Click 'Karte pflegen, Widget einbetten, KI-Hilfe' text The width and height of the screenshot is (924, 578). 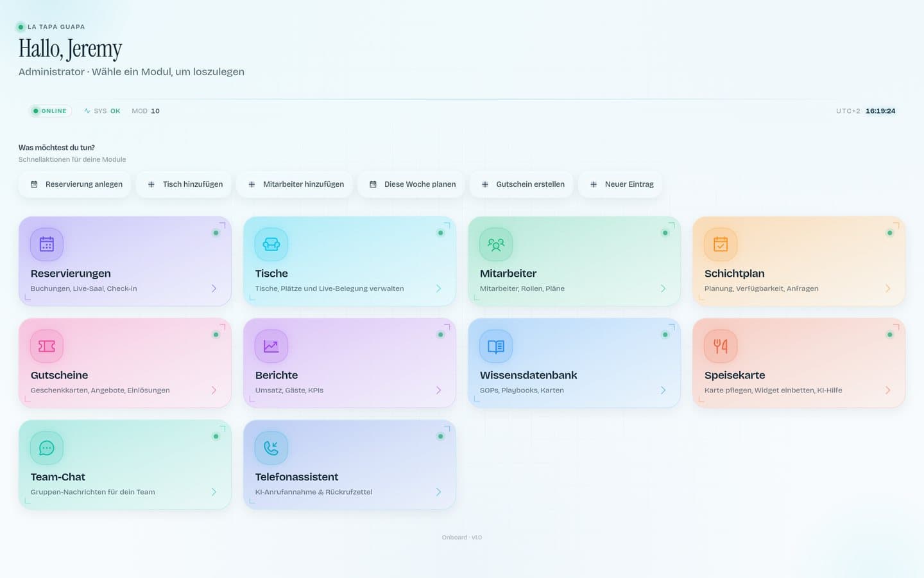[x=773, y=390]
